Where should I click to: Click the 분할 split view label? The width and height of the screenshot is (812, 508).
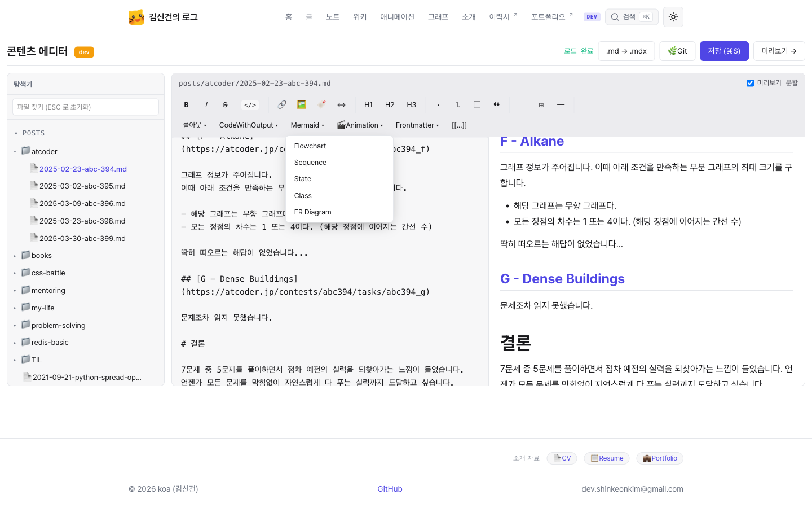[792, 83]
